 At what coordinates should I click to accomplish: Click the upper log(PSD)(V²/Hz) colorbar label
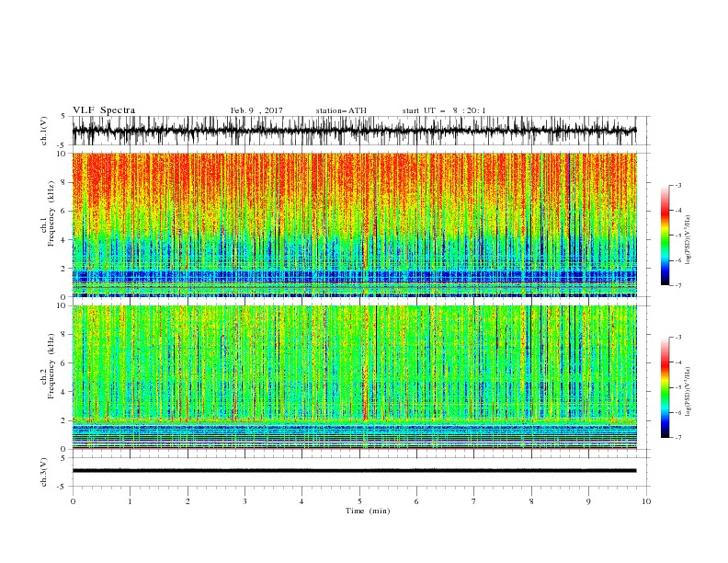click(x=688, y=240)
